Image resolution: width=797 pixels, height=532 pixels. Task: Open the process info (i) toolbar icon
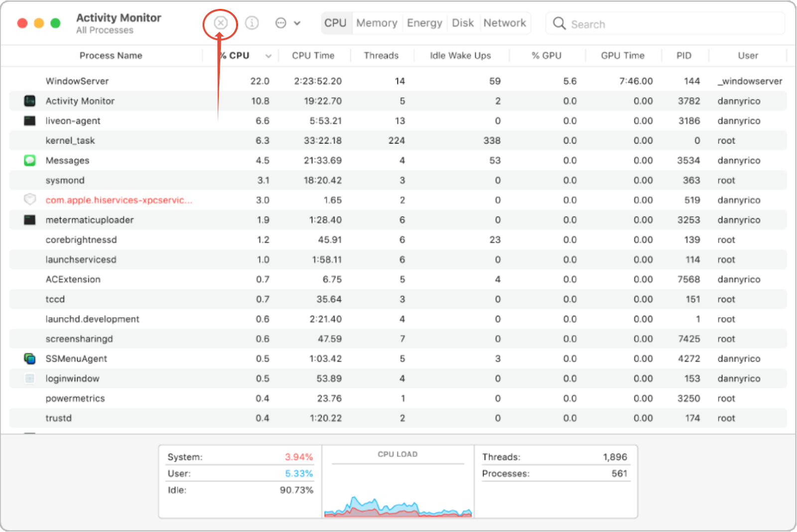click(x=252, y=23)
